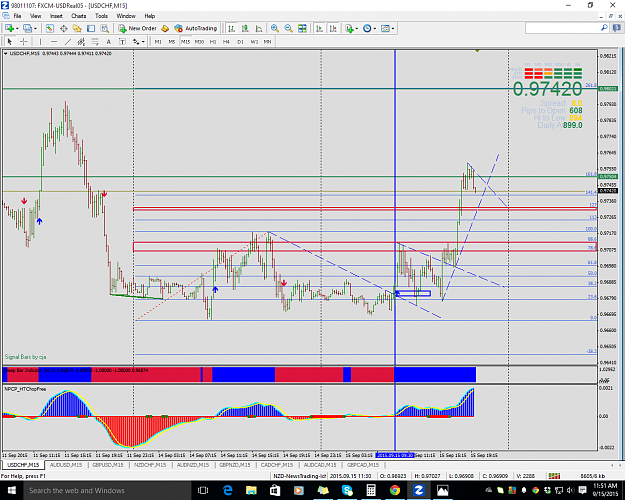Screen dimensions: 625x500
Task: Toggle Chart Shift
Action: tap(333, 28)
